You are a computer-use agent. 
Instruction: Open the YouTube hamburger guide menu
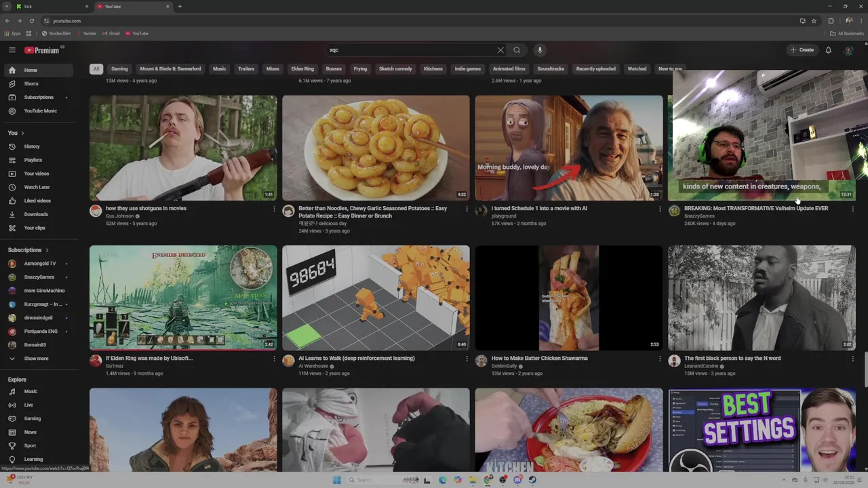(12, 50)
